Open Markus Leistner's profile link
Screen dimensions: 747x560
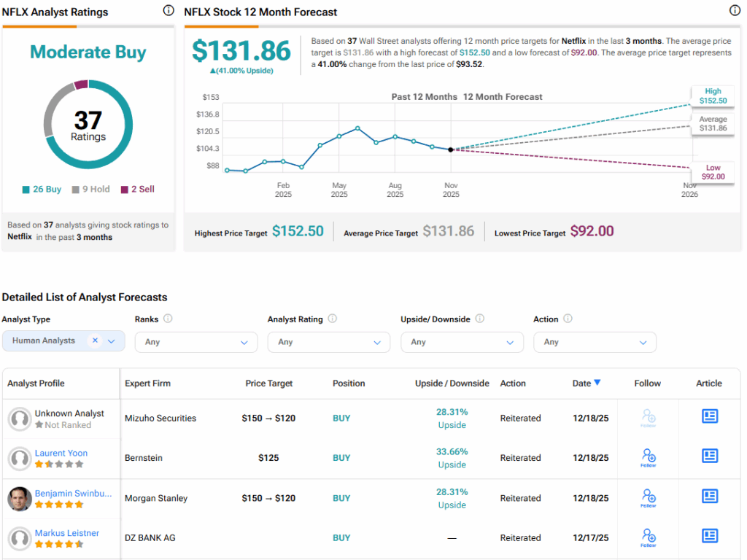[x=67, y=533]
